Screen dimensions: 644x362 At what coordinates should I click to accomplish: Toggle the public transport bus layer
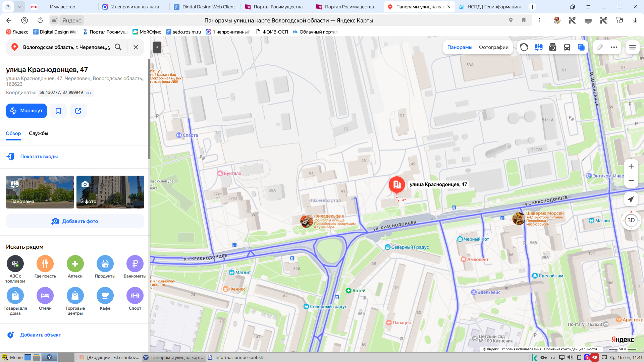[x=567, y=47]
